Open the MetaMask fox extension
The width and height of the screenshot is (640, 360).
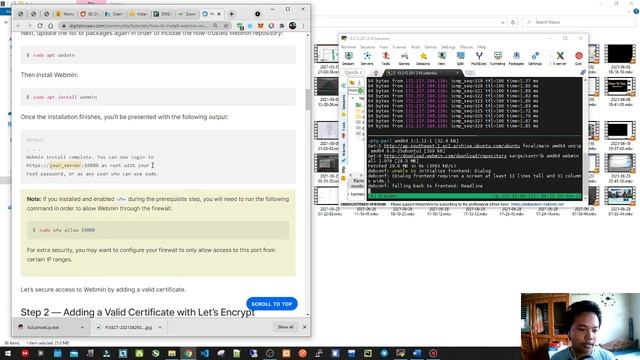coord(260,26)
